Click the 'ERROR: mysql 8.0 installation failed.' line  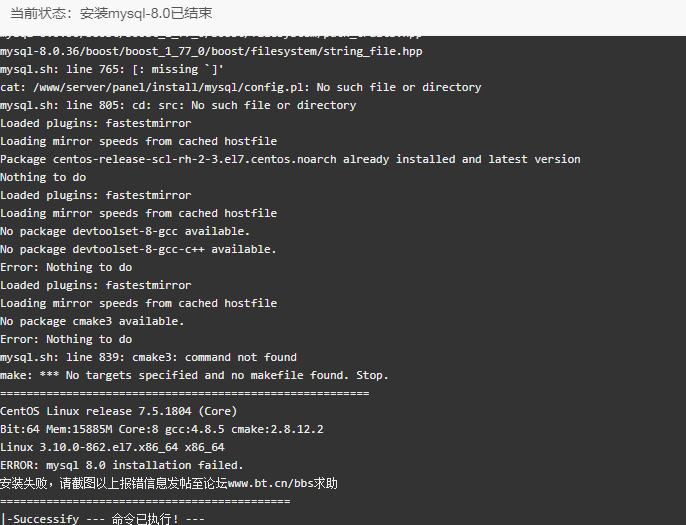(x=122, y=465)
